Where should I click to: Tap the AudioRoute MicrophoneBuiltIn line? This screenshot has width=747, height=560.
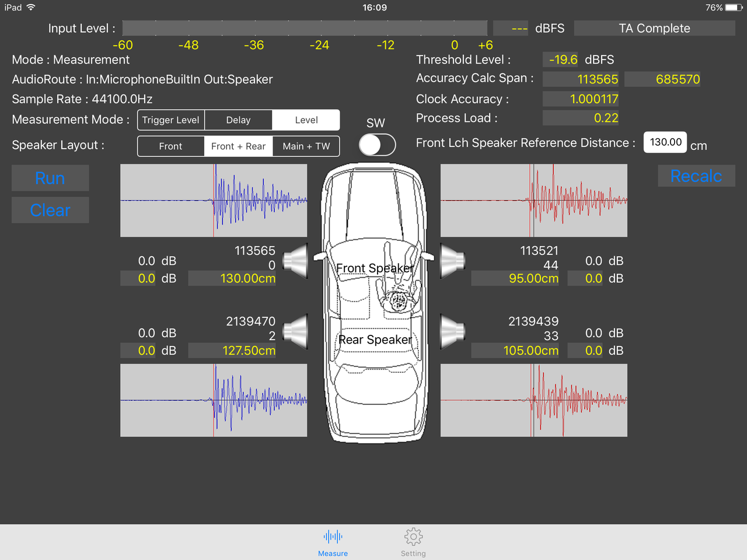(x=142, y=79)
